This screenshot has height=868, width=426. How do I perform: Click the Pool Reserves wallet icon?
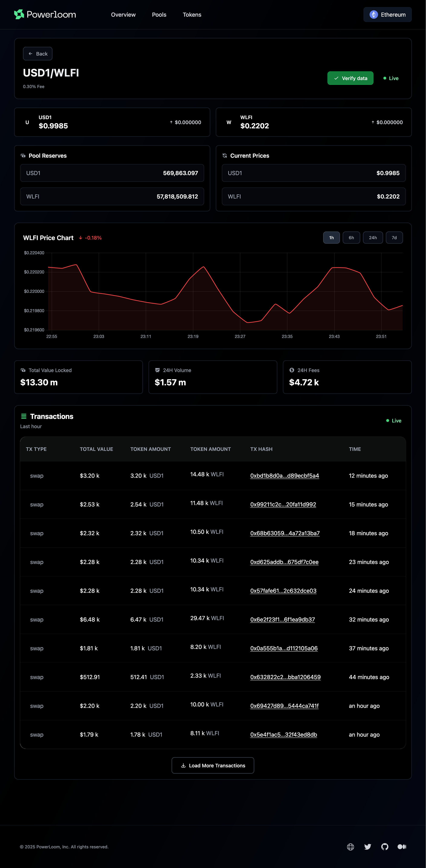(x=23, y=156)
